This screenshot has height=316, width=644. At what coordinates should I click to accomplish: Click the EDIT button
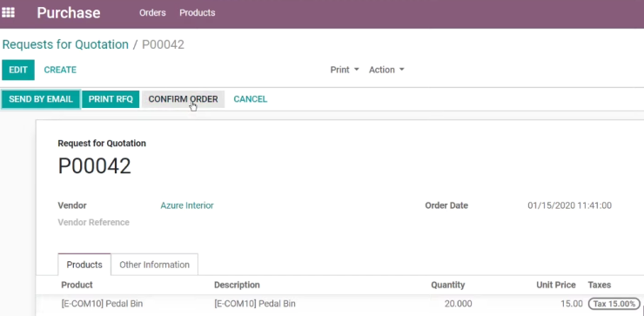(x=18, y=70)
